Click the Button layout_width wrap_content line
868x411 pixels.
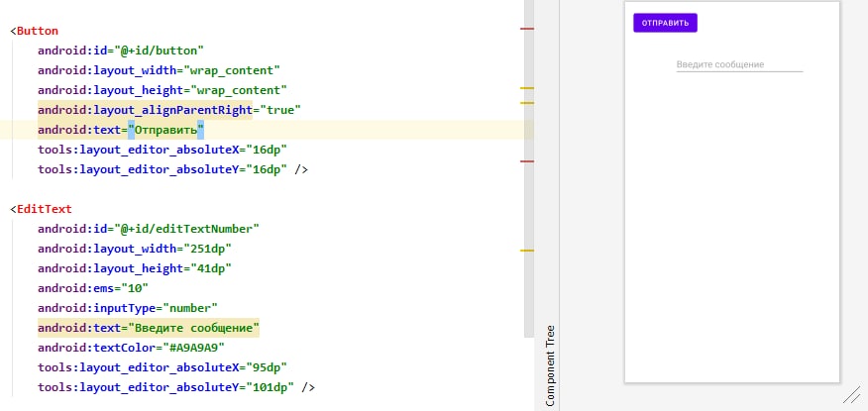coord(159,70)
